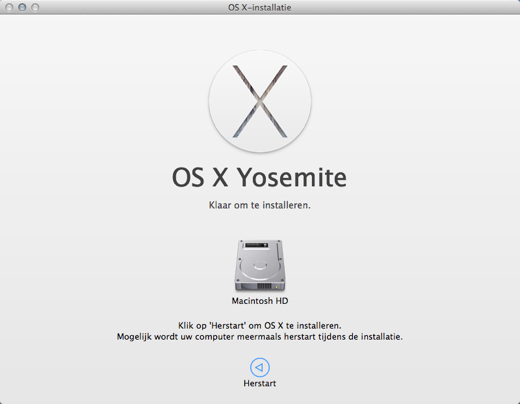The image size is (520, 404).
Task: Click the Yosemite X logo circle
Action: pyautogui.click(x=260, y=101)
